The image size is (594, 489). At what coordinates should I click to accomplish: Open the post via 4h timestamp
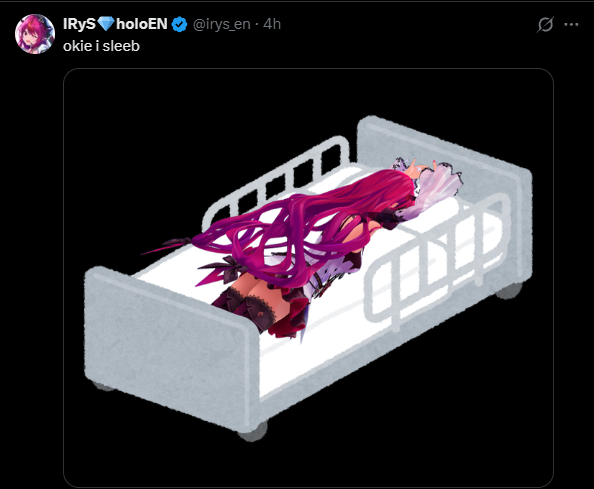coord(272,24)
